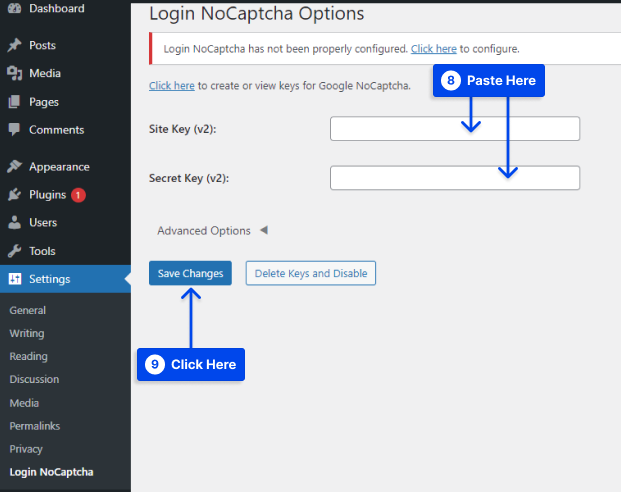Open the Posts menu
The height and width of the screenshot is (492, 621).
click(x=42, y=45)
